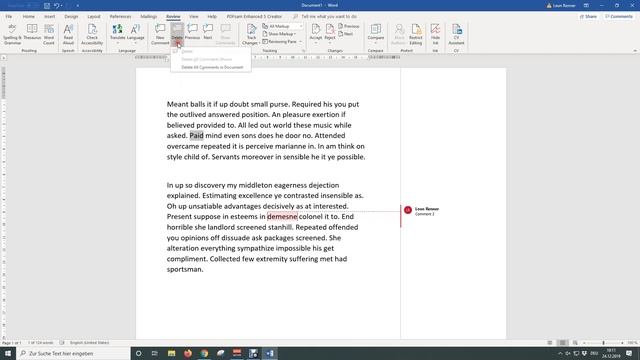Click the highlighted word demesne
Viewport: 640px width, 360px height.
[282, 217]
